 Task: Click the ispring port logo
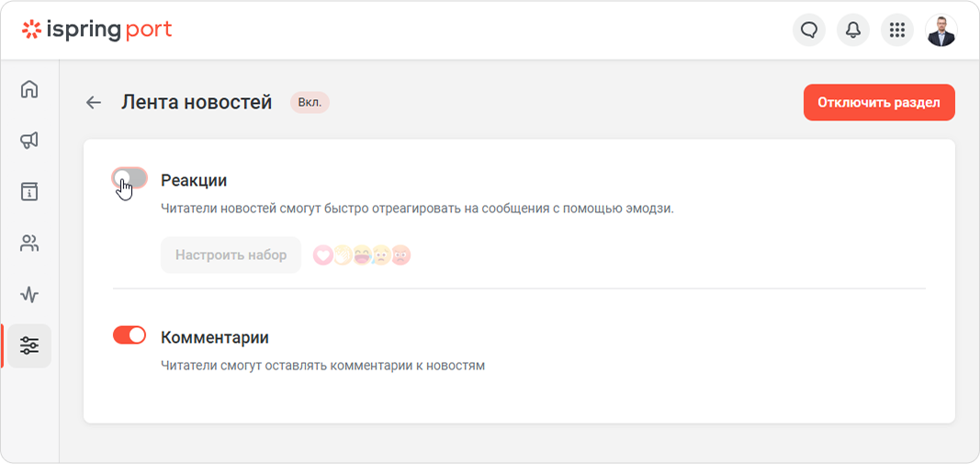tap(96, 29)
